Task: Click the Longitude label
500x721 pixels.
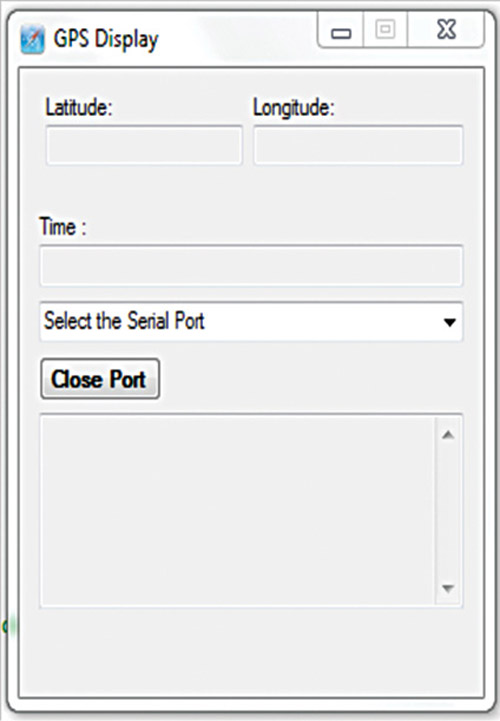Action: tap(293, 108)
